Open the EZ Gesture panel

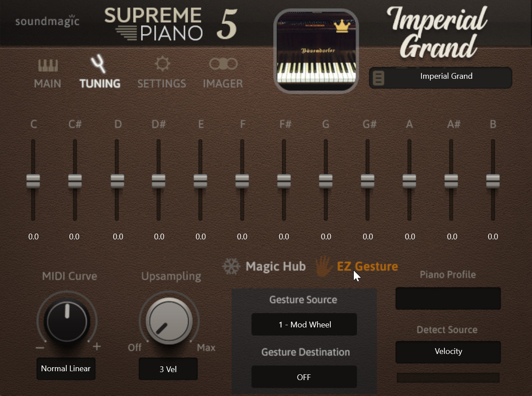(x=367, y=266)
